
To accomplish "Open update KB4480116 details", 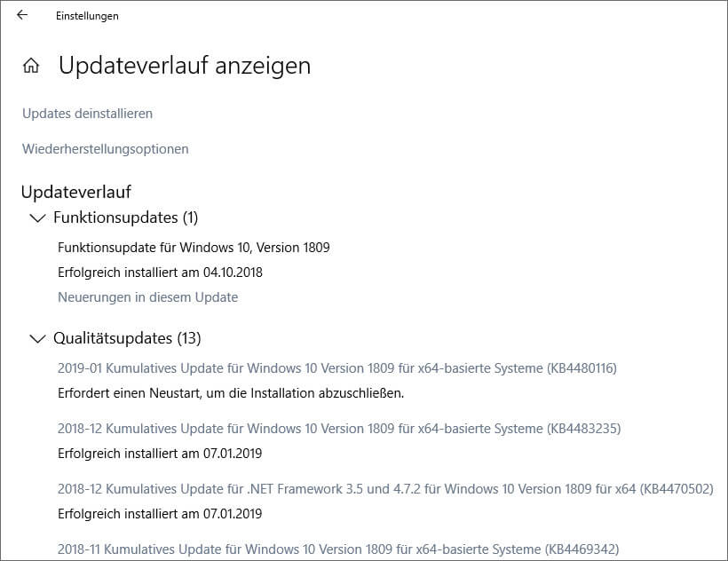I will pyautogui.click(x=338, y=367).
